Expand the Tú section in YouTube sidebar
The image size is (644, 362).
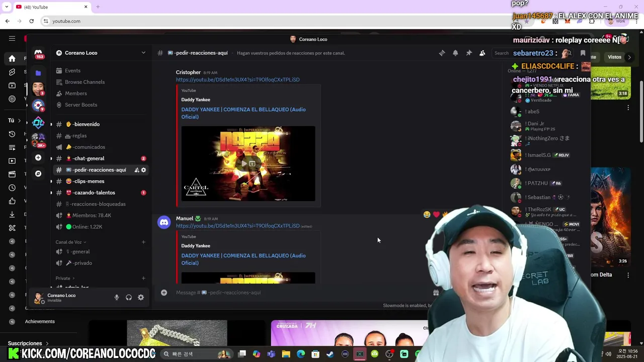pyautogui.click(x=15, y=121)
